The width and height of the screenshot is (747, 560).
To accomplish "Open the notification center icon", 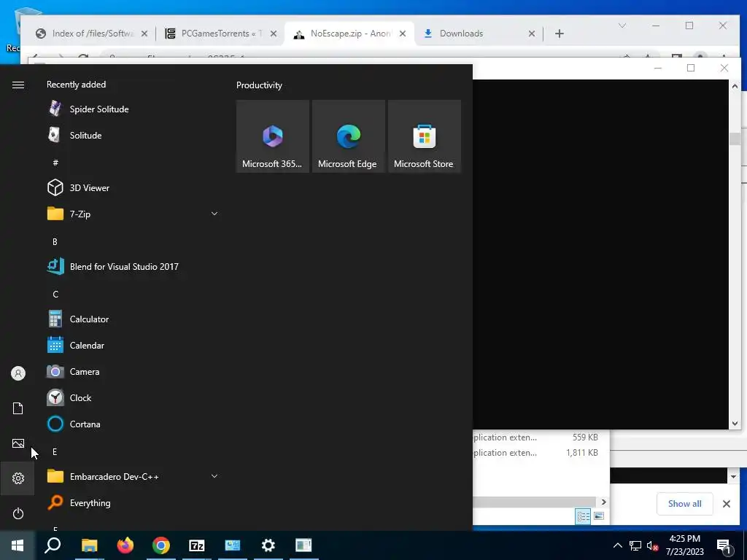I will tap(724, 546).
